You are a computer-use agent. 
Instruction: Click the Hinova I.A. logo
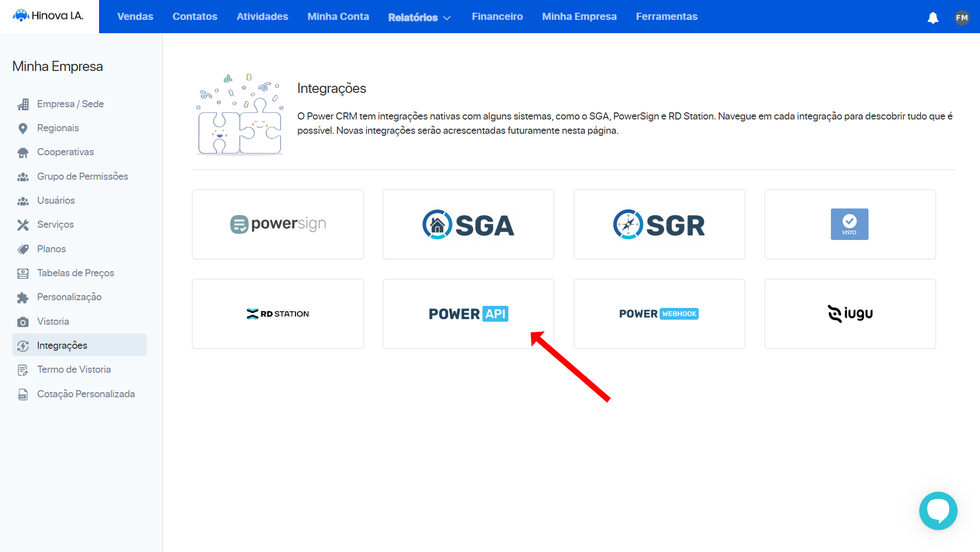click(x=48, y=16)
